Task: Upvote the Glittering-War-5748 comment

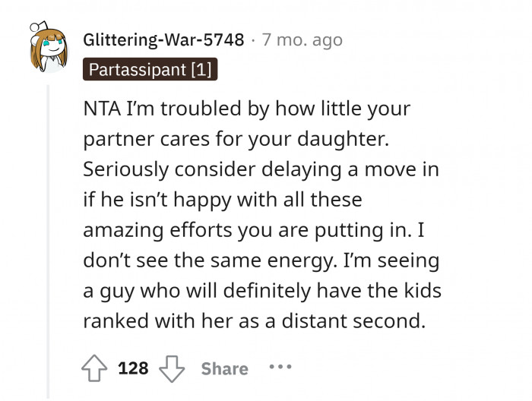Action: [x=96, y=368]
